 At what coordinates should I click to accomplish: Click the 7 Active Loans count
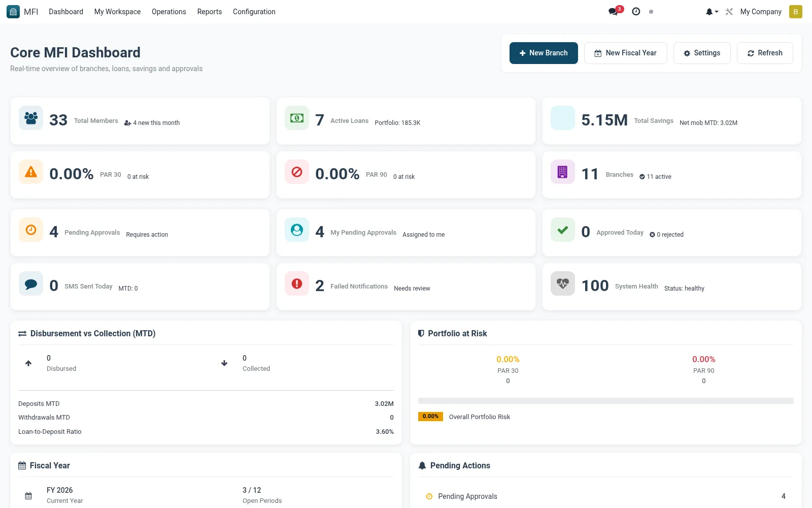[x=320, y=120]
